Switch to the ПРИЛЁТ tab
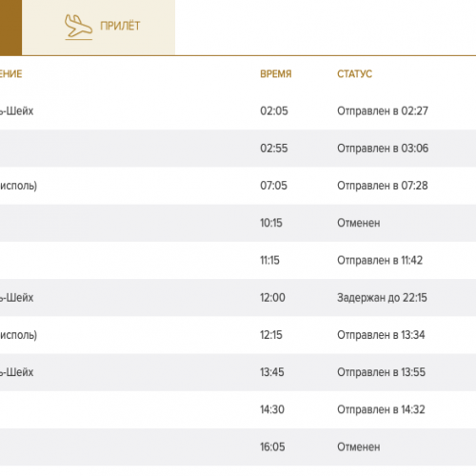Image resolution: width=476 pixels, height=476 pixels. pyautogui.click(x=98, y=28)
